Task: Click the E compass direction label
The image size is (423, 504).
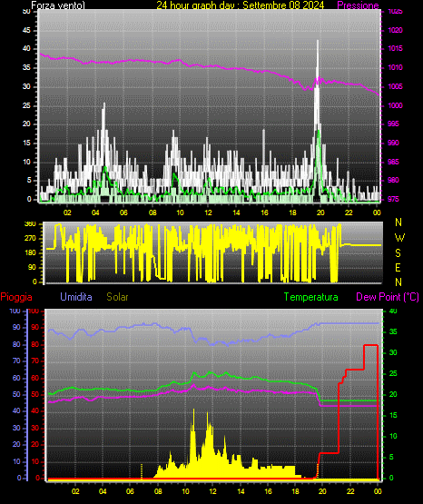Action: pyautogui.click(x=398, y=267)
